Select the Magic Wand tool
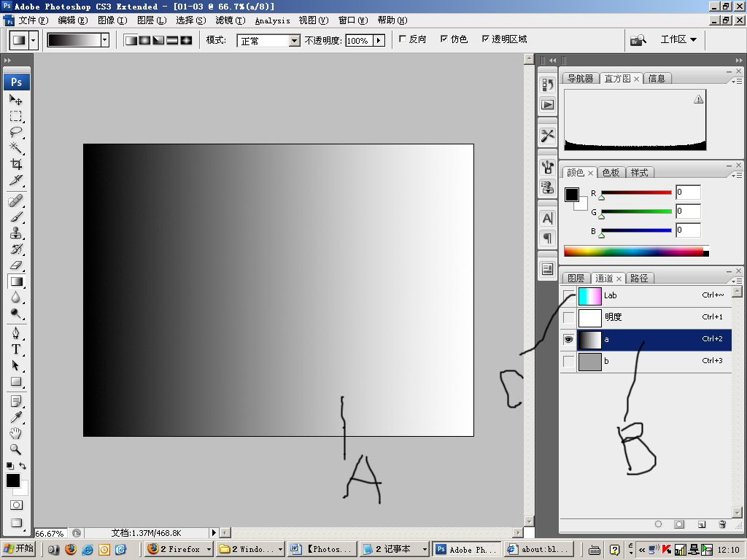747x560 pixels. (16, 148)
